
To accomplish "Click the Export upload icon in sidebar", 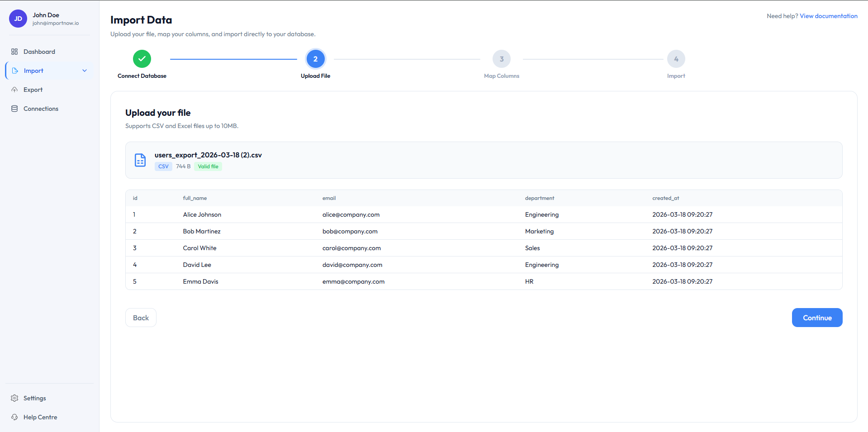I will coord(14,90).
